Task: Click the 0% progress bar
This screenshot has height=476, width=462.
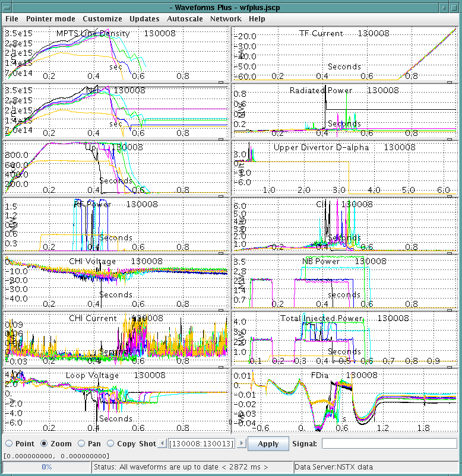Action: 46,467
